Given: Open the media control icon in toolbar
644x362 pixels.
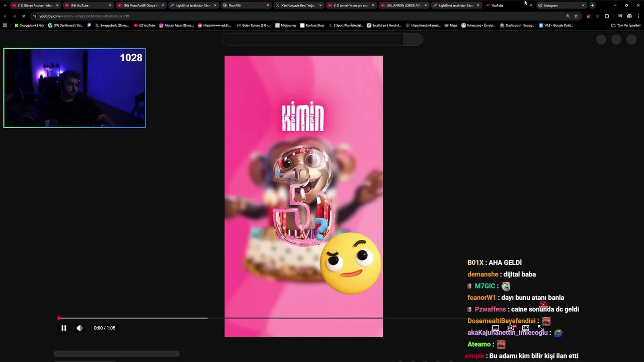Looking at the screenshot, I should tap(620, 16).
